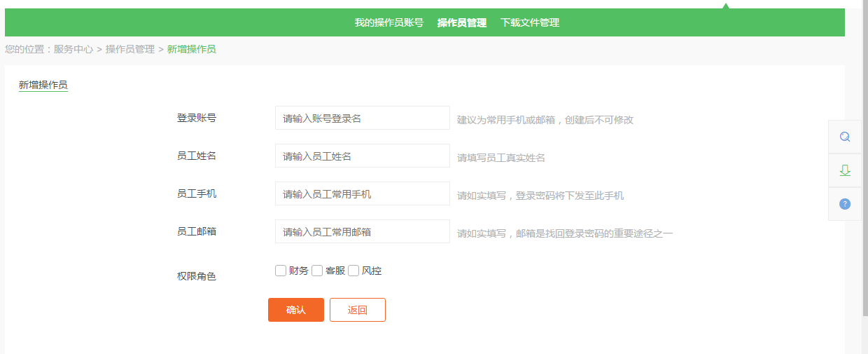This screenshot has height=354, width=868.
Task: Switch to the 我的操作员账号 tab
Action: coord(388,22)
